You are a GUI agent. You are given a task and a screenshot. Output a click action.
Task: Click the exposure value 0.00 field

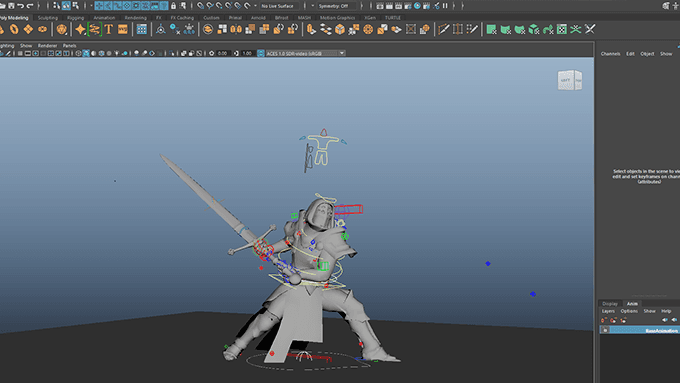[x=222, y=53]
